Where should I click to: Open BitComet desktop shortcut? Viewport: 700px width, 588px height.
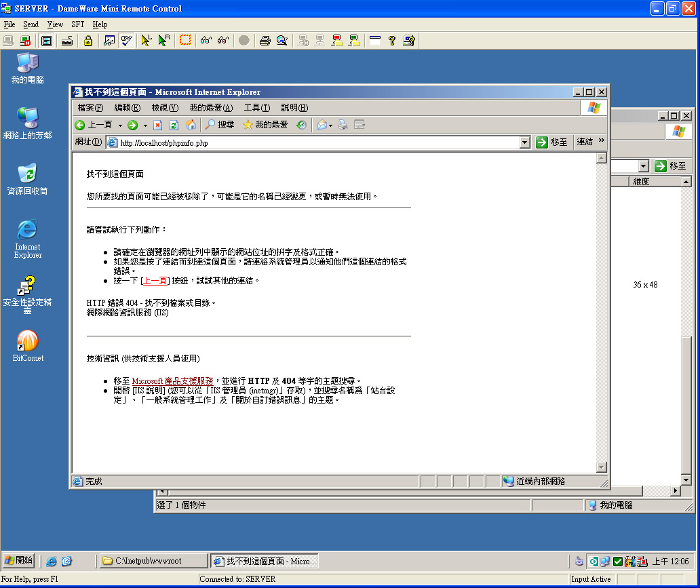28,346
